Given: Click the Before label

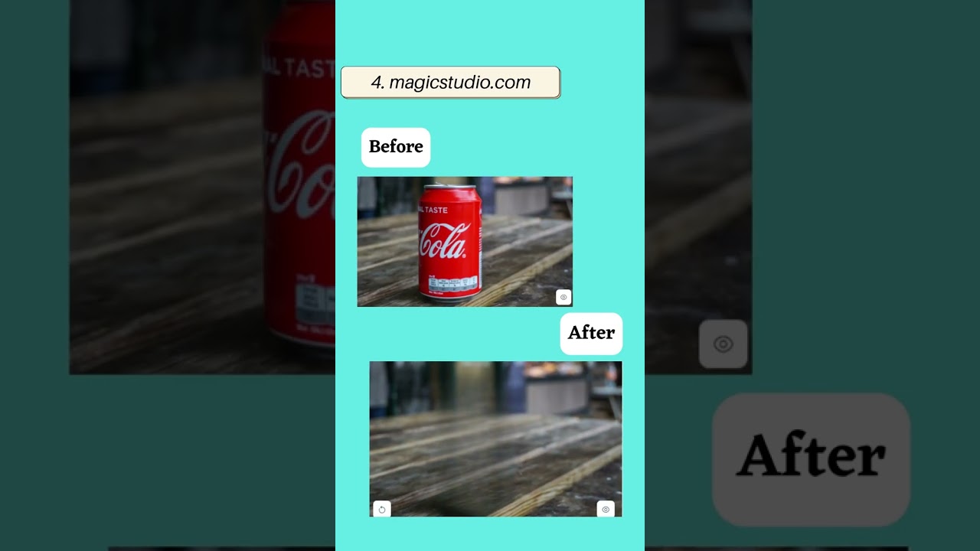Looking at the screenshot, I should 396,147.
